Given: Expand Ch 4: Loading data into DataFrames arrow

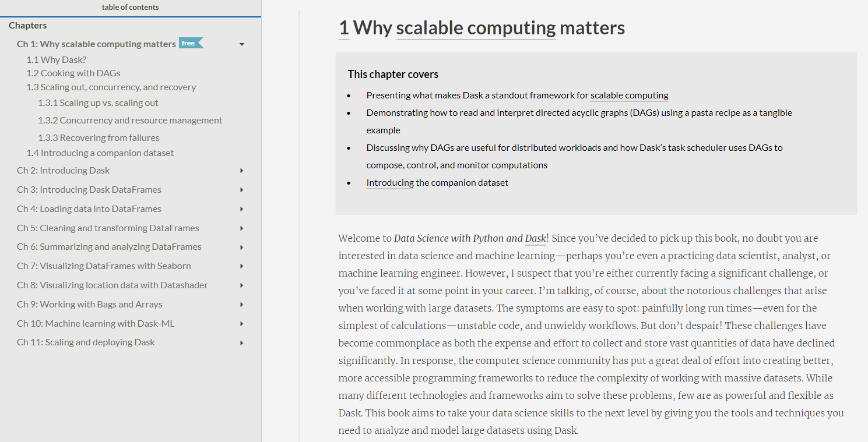Looking at the screenshot, I should (242, 209).
